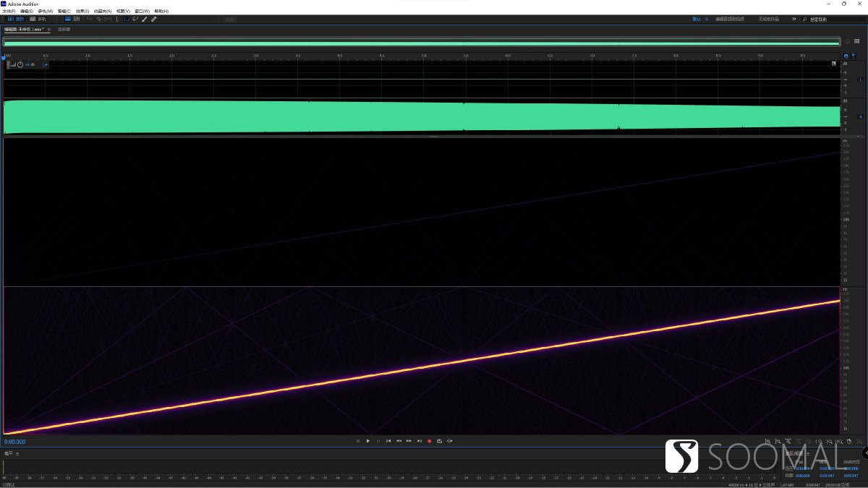868x488 pixels.
Task: Click Zoom In amplitude icon
Action: (767, 442)
